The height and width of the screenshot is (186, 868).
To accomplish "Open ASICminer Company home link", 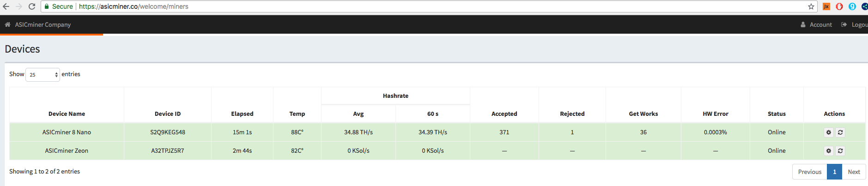I will point(42,24).
